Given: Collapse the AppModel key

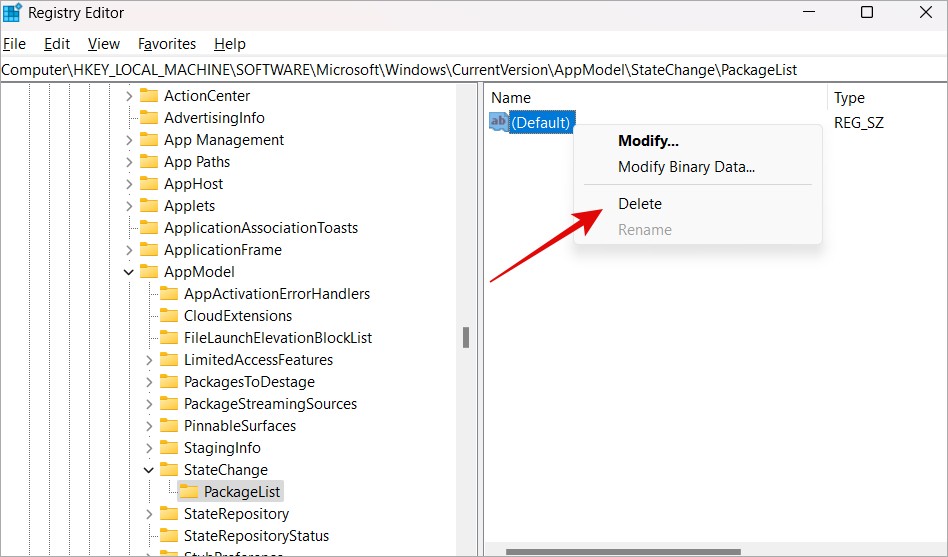Looking at the screenshot, I should pyautogui.click(x=129, y=272).
